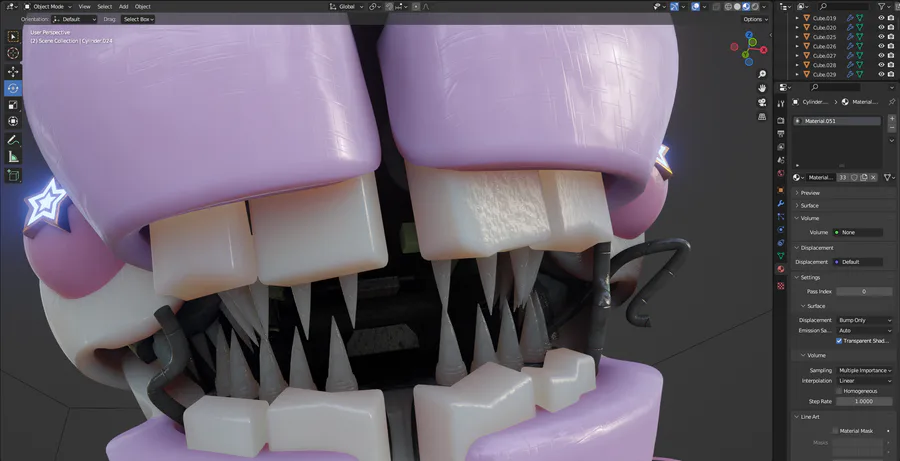Open the Texture properties checker icon

[781, 285]
